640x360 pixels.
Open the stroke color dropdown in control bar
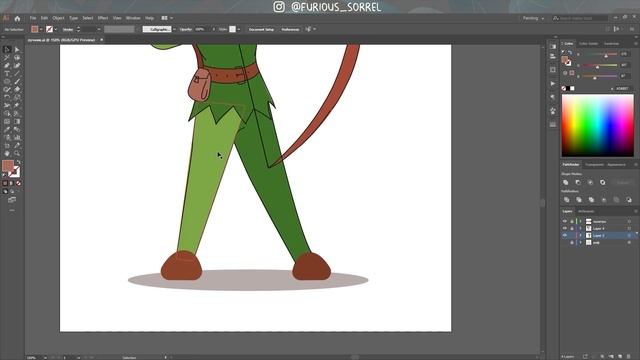point(56,29)
